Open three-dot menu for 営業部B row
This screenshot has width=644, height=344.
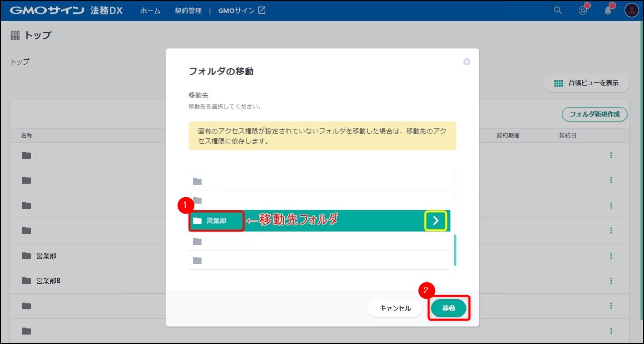[611, 281]
